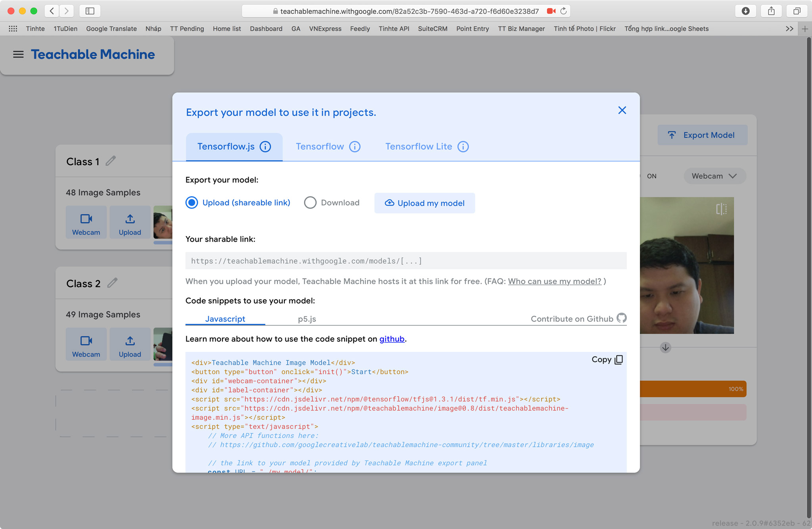This screenshot has height=529, width=812.
Task: Flip the webcam preview mirror icon
Action: point(721,209)
